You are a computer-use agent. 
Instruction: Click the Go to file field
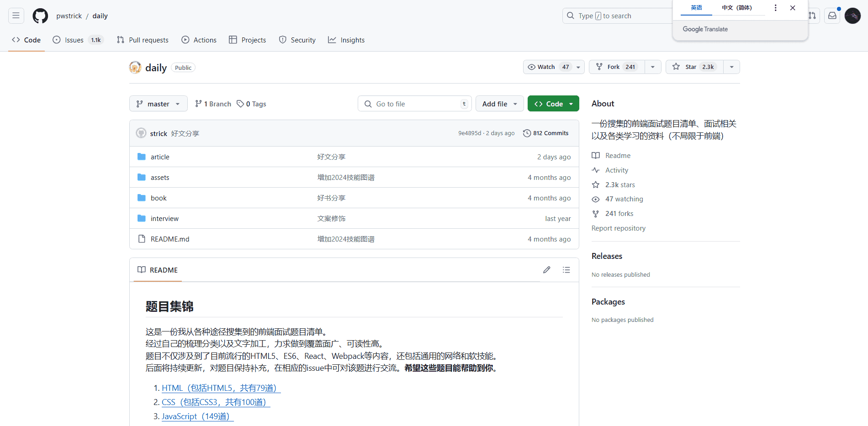point(413,104)
